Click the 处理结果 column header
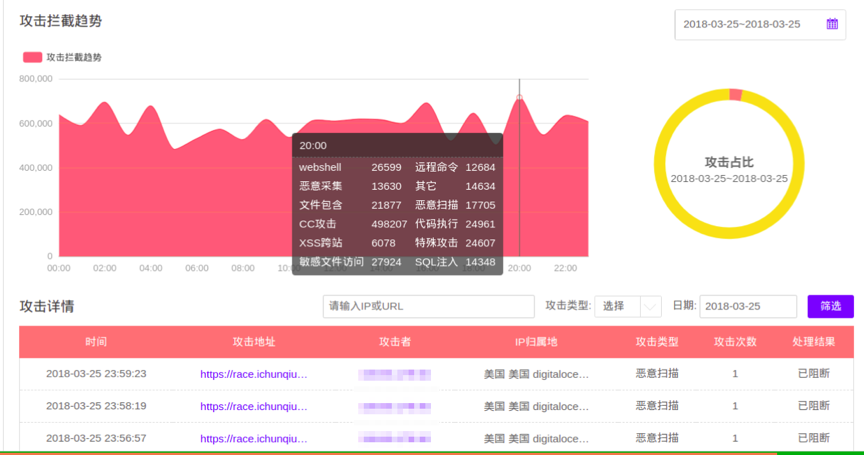 pos(813,342)
